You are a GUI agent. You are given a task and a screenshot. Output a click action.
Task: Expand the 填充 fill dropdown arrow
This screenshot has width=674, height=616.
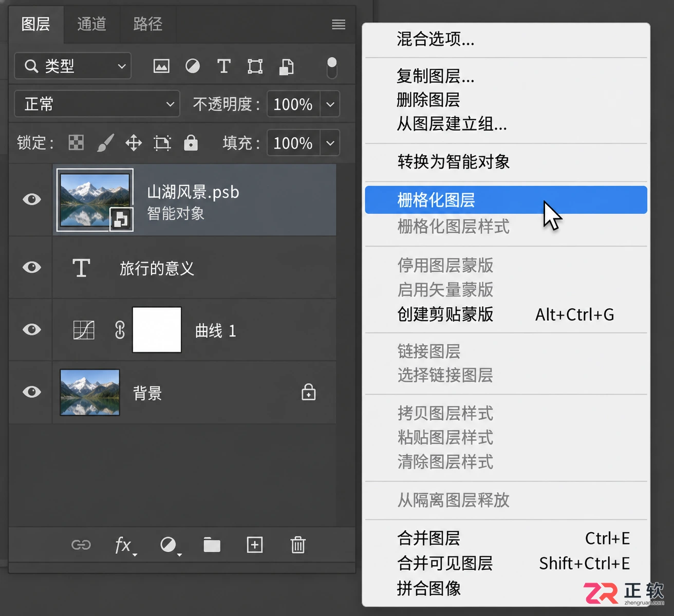pos(330,143)
